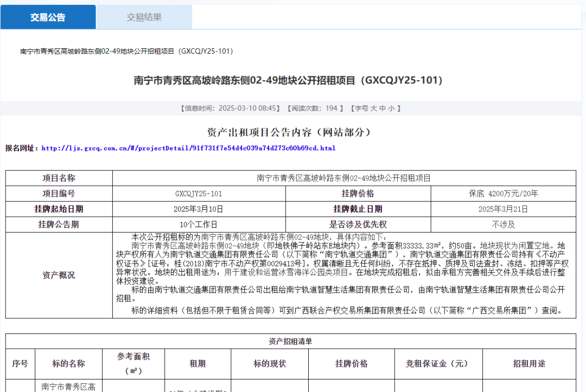Switch to the 交易结果 tab
This screenshot has height=392, width=586.
pos(144,17)
